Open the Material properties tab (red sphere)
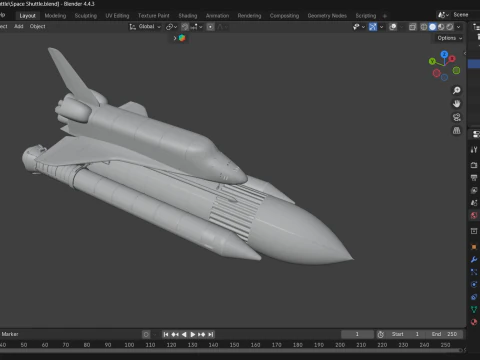The height and width of the screenshot is (360, 480). tap(474, 322)
